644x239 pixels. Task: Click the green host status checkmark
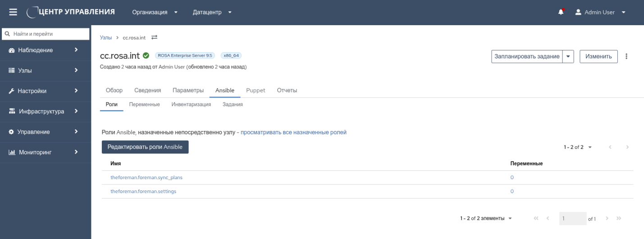click(x=146, y=56)
